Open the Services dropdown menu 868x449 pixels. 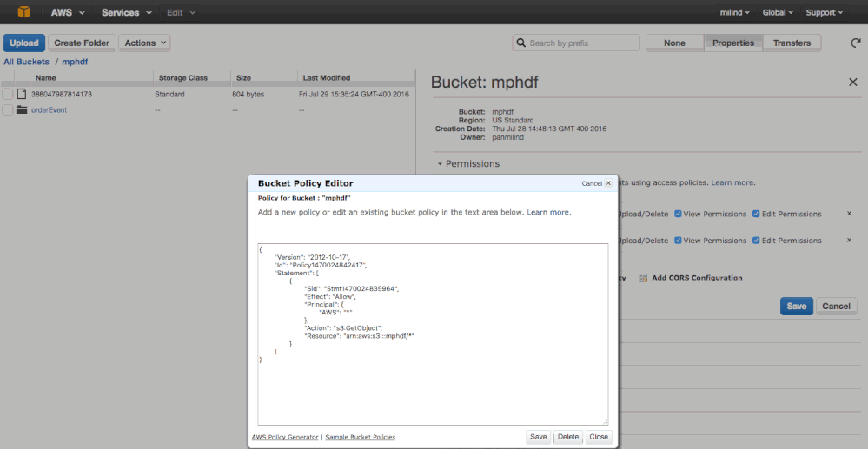127,12
